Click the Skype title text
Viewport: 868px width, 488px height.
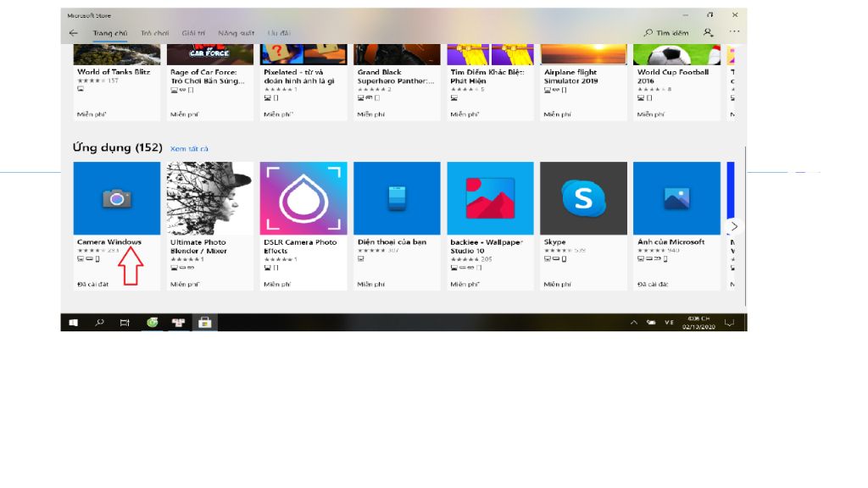point(554,241)
